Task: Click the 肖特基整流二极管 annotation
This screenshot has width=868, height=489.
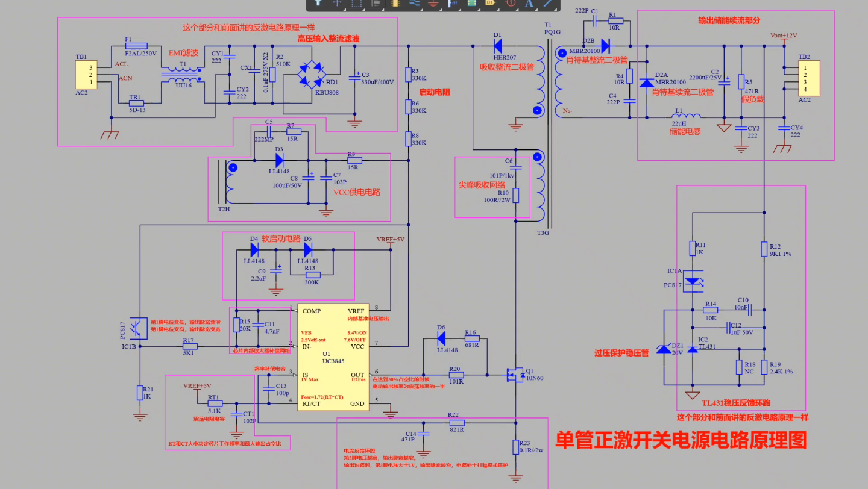Action: (x=597, y=60)
